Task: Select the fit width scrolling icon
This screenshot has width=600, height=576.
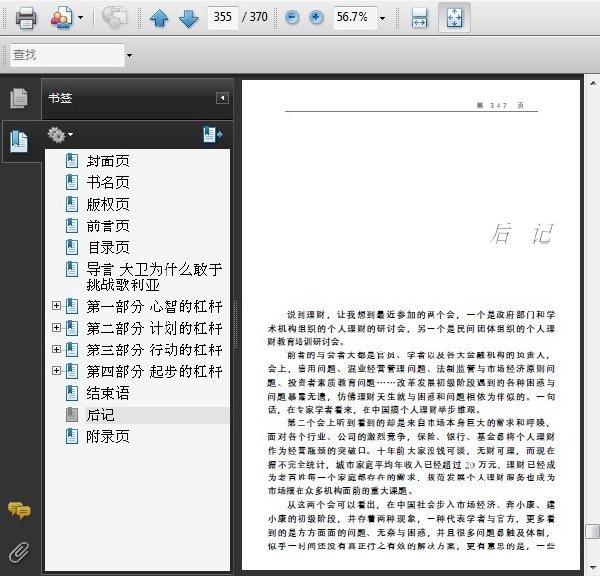Action: coord(419,18)
